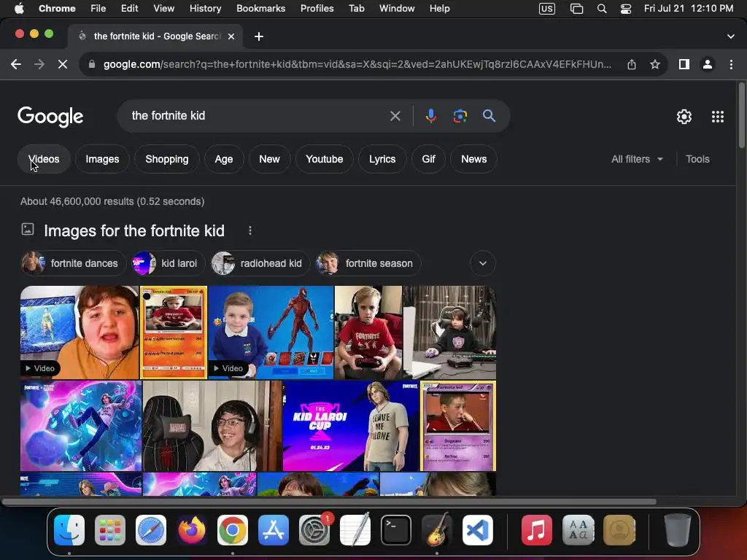The height and width of the screenshot is (560, 747).
Task: Open the Kid Laroi Cup image
Action: 351,426
